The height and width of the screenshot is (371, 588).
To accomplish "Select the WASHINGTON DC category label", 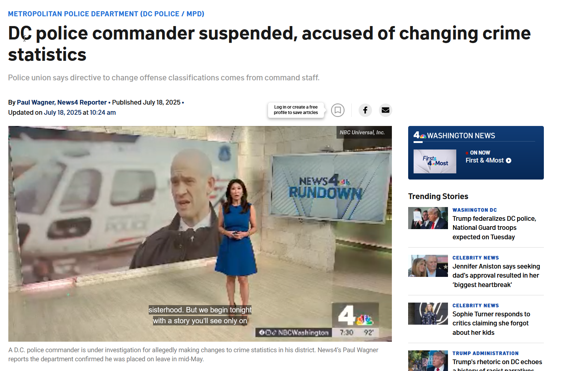I will coord(474,210).
